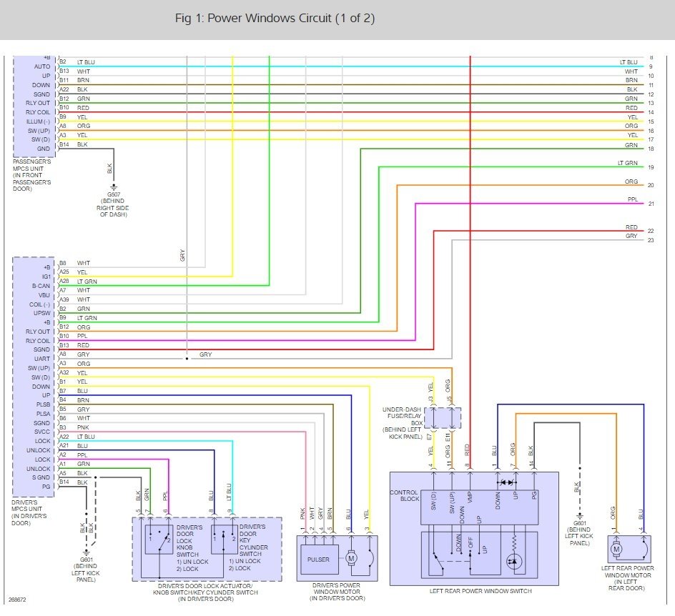Image resolution: width=675 pixels, height=616 pixels.
Task: Click the IG1 pin label
Action: 46,277
